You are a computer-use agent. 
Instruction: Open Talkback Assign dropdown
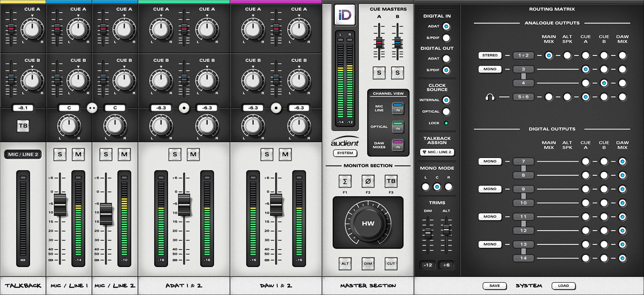click(x=437, y=152)
